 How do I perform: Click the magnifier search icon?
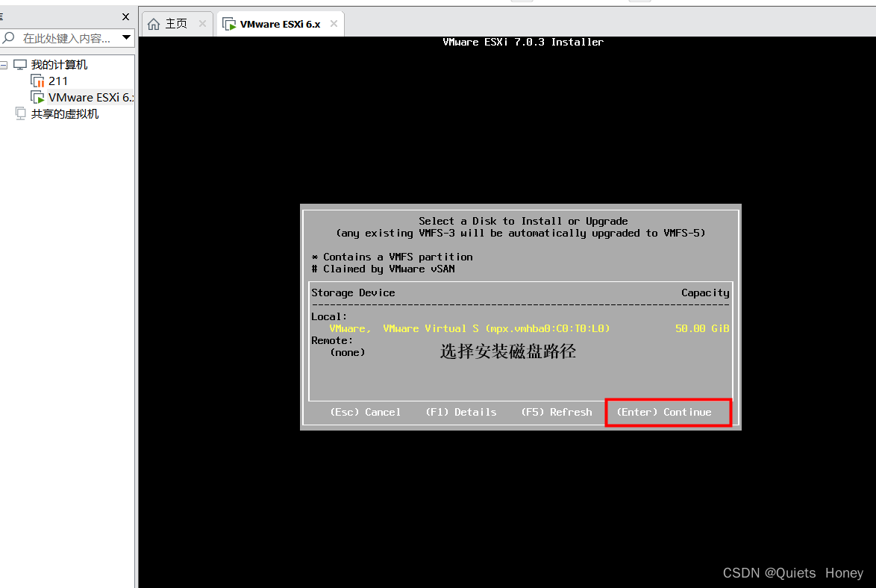pos(9,38)
